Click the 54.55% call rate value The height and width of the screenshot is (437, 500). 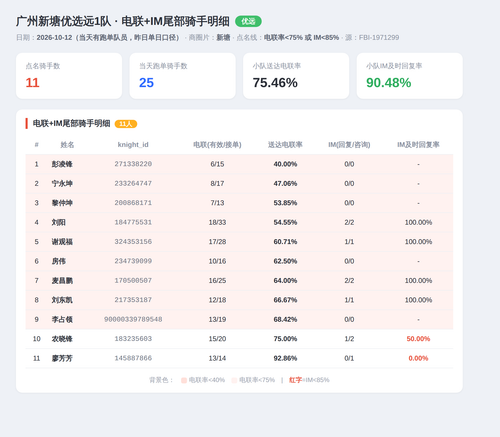click(x=285, y=222)
